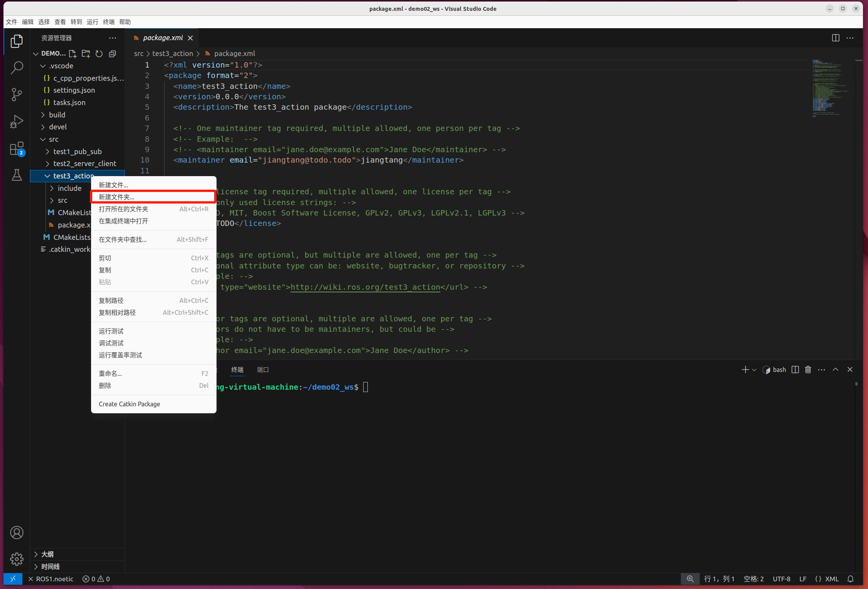Expand the 大纲 outline section
The height and width of the screenshot is (589, 868).
point(47,554)
